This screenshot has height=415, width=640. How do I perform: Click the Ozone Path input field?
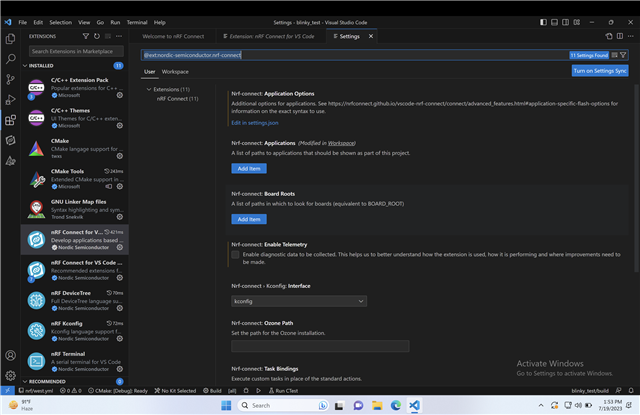(320, 346)
